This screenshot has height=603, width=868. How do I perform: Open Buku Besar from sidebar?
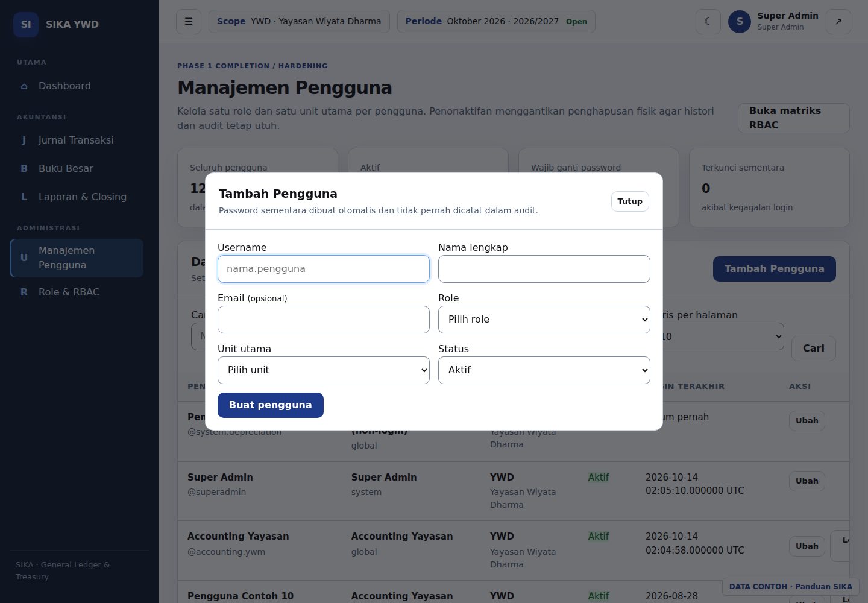(x=77, y=169)
